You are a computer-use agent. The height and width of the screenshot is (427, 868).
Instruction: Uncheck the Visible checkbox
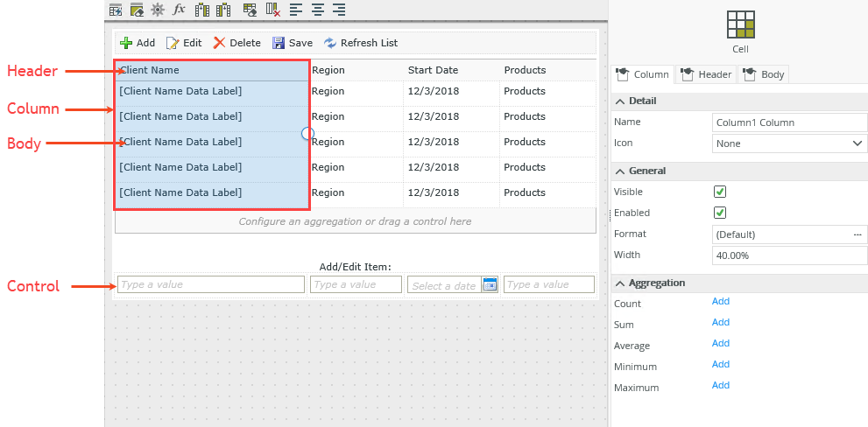click(x=720, y=192)
